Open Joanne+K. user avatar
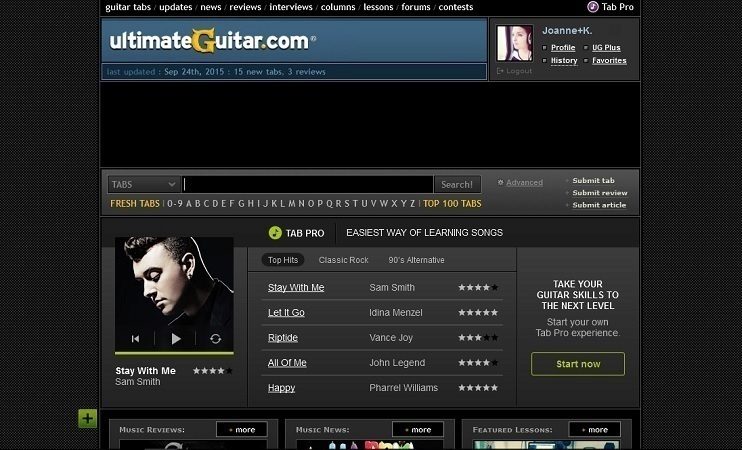The height and width of the screenshot is (450, 742). coord(514,43)
